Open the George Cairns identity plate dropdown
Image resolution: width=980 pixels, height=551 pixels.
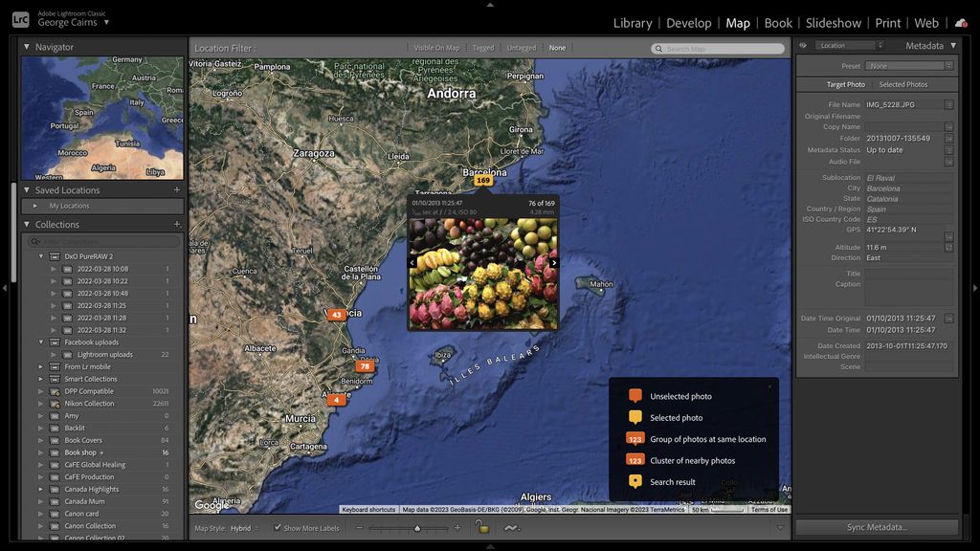106,23
